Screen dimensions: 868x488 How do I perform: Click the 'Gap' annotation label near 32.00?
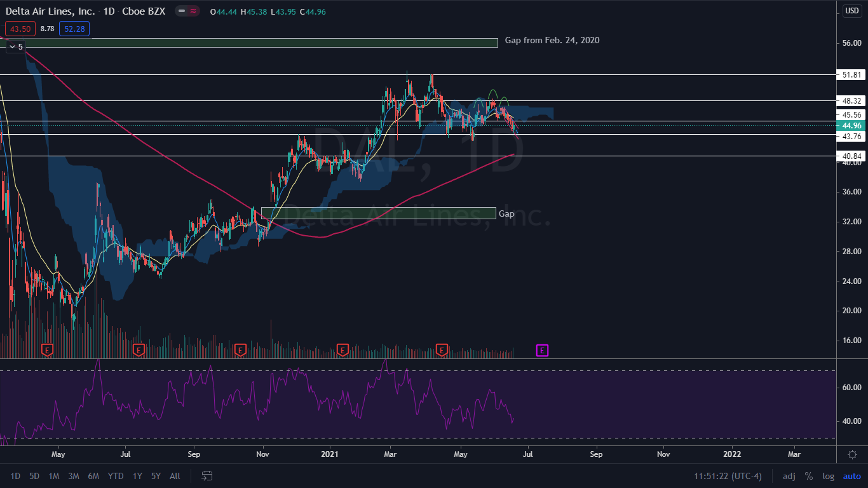506,213
